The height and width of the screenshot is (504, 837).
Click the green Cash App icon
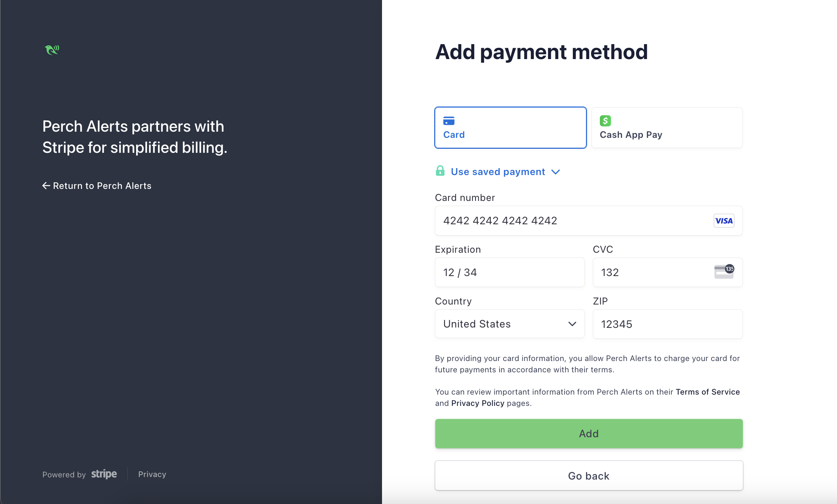click(x=605, y=121)
